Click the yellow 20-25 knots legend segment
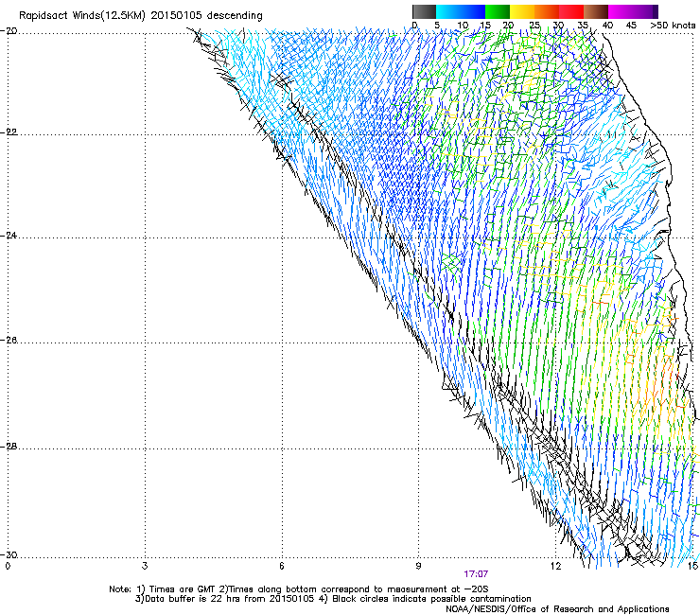The image size is (700, 615). [x=522, y=11]
